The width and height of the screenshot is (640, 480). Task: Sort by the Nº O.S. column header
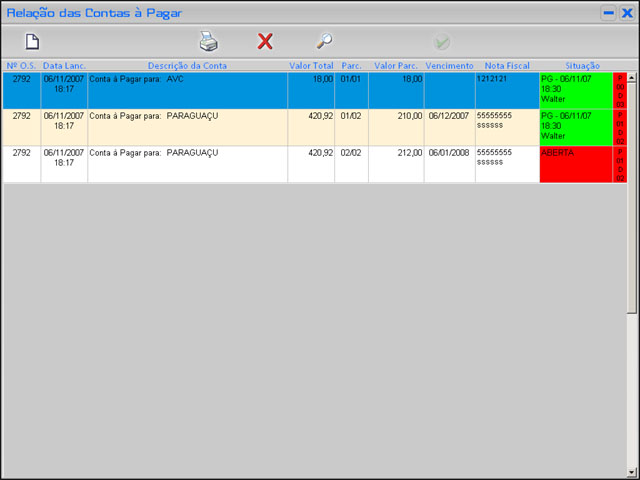(x=21, y=65)
